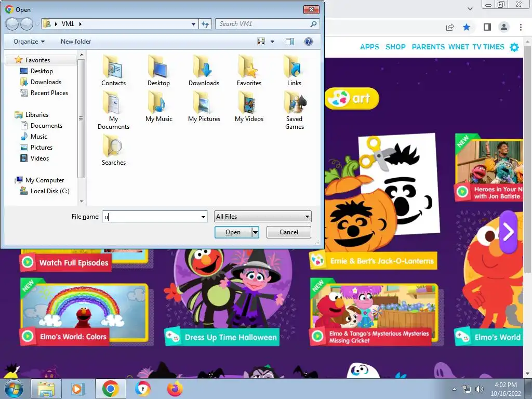
Task: Open dialog help icon
Action: (309, 42)
